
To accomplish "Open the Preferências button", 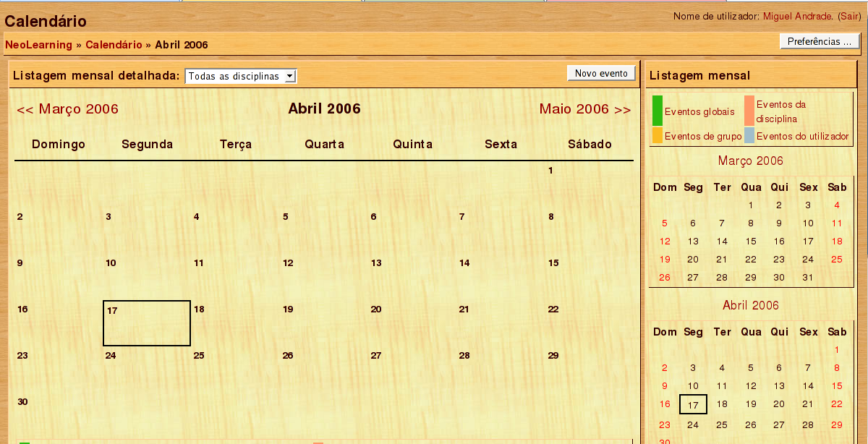I will [x=819, y=42].
